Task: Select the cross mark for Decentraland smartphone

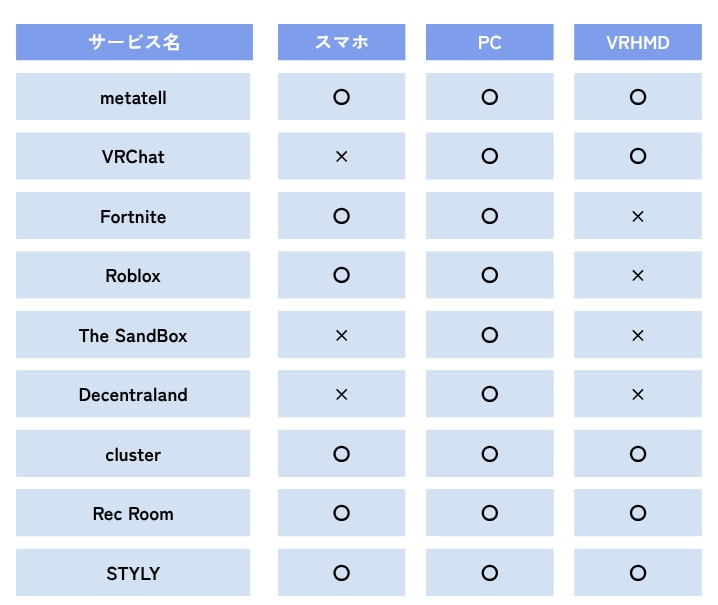Action: pos(341,395)
